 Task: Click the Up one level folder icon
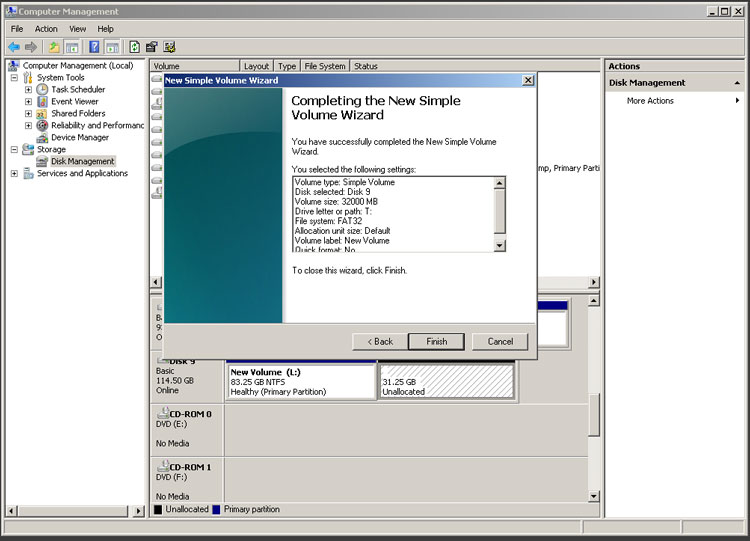pos(54,47)
